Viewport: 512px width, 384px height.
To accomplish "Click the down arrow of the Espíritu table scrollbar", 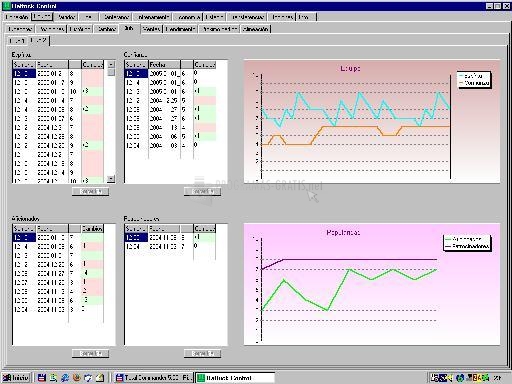I will tap(111, 179).
